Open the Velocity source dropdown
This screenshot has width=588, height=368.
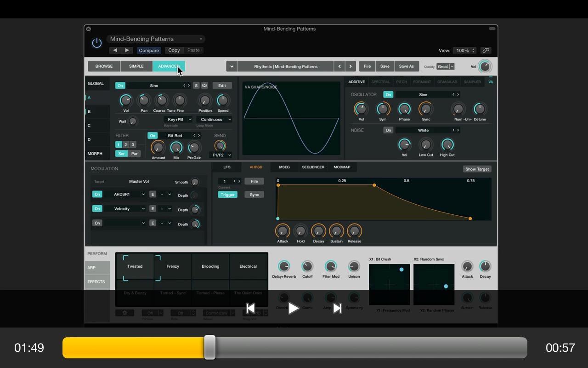coord(125,209)
